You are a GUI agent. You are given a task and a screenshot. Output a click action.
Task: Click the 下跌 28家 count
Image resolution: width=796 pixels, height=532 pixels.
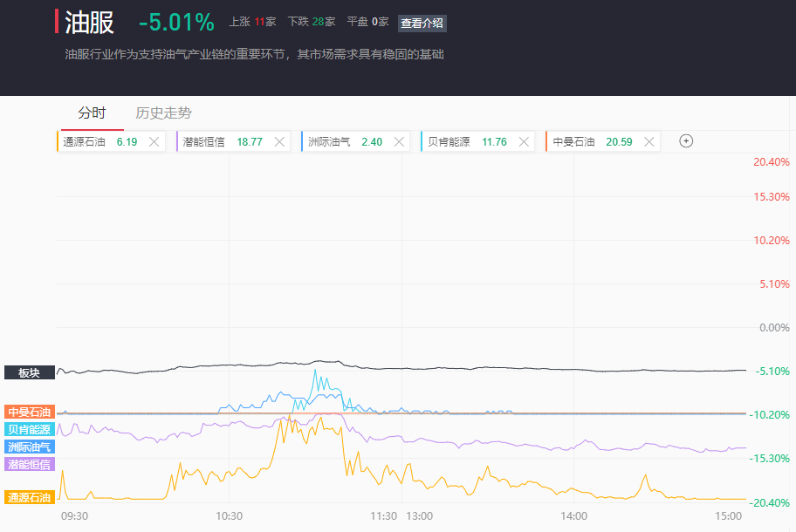pos(312,22)
